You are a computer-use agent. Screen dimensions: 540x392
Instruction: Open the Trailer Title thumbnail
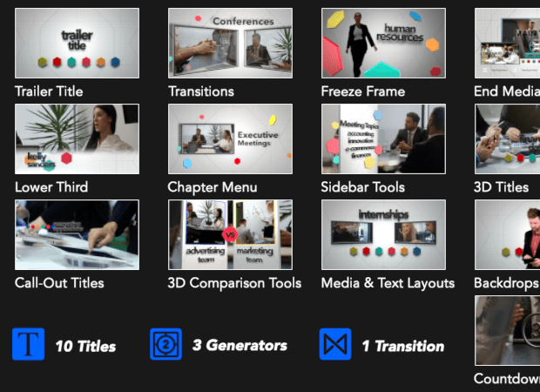78,43
